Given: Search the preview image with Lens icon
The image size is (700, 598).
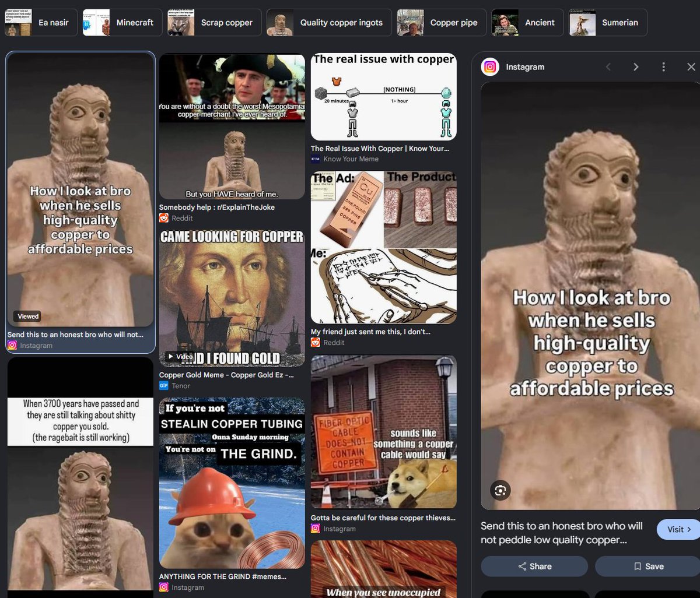Looking at the screenshot, I should pyautogui.click(x=500, y=490).
